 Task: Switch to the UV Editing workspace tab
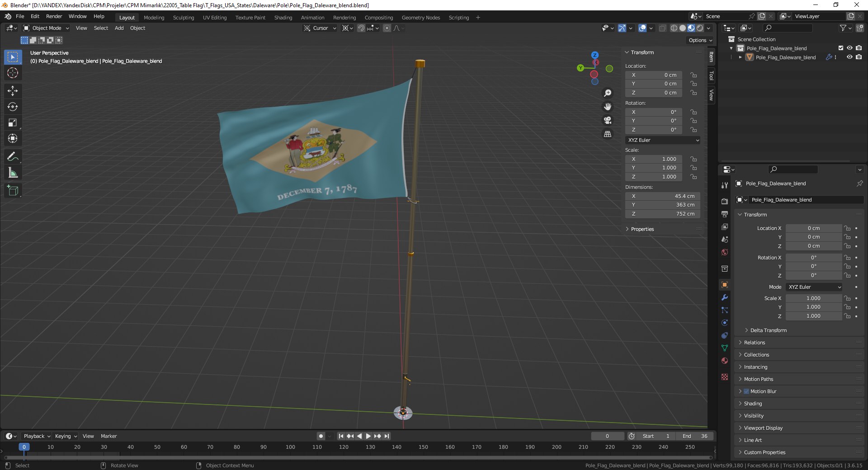point(215,18)
